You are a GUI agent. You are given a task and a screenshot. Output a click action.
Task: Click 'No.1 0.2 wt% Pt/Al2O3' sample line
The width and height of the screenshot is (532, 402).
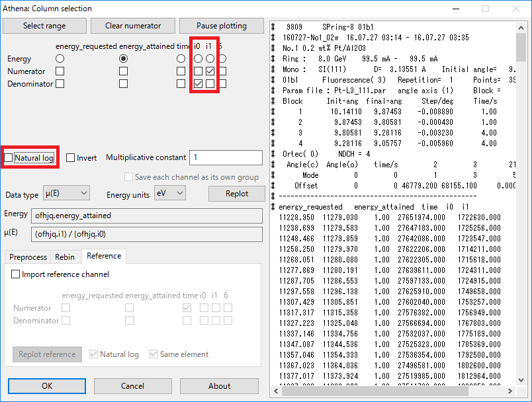pos(324,48)
